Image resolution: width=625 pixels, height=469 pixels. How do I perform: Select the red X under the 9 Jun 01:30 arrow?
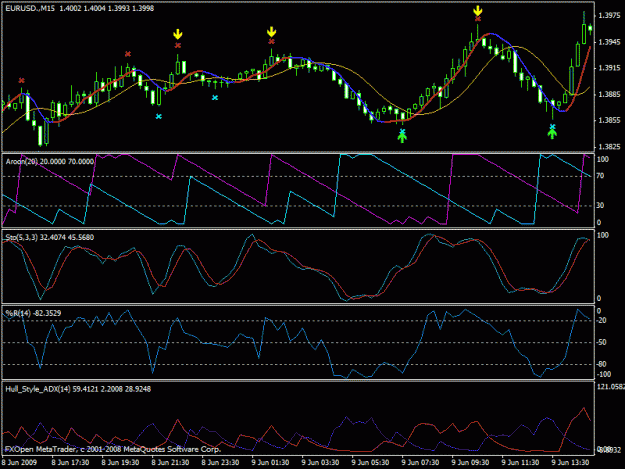(x=271, y=41)
